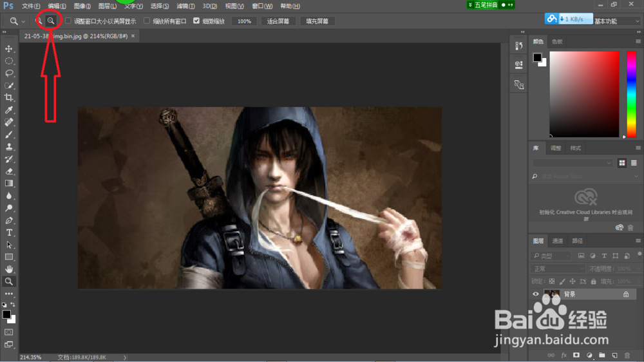Viewport: 644px width, 362px height.
Task: Switch to the 路径 tab
Action: 578,241
